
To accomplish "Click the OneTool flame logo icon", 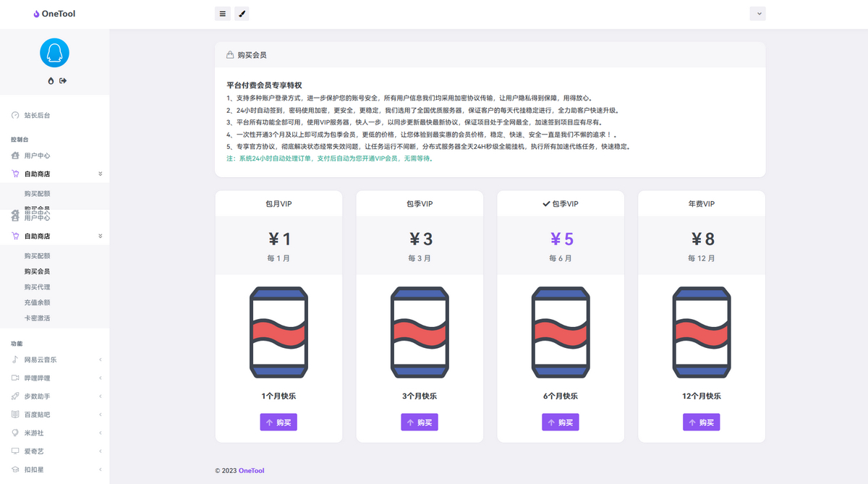I will [x=36, y=14].
